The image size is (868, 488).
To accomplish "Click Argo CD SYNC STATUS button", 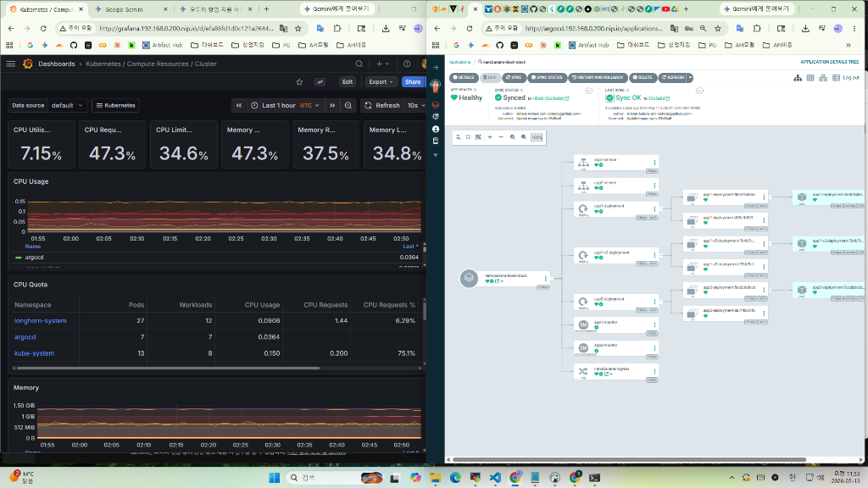I will point(547,77).
